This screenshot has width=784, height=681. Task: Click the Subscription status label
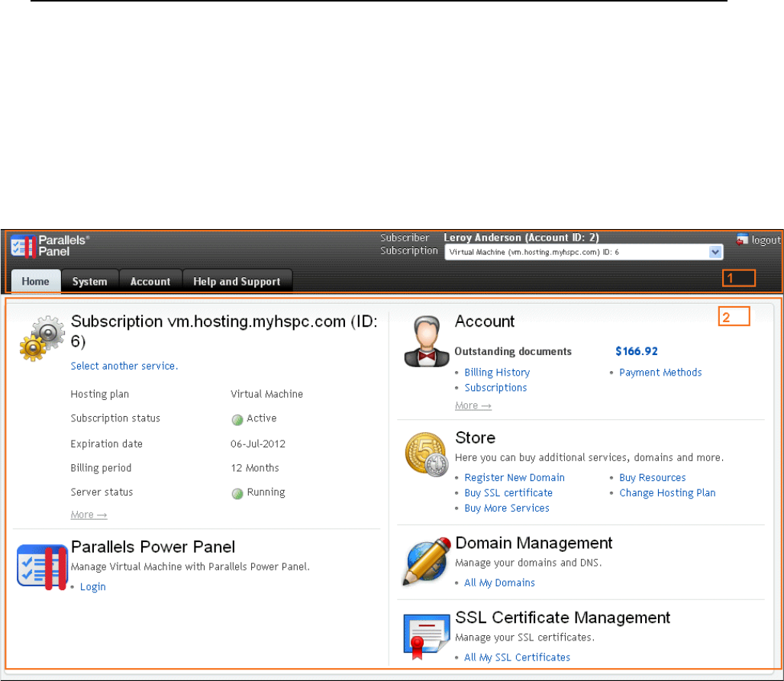(115, 418)
